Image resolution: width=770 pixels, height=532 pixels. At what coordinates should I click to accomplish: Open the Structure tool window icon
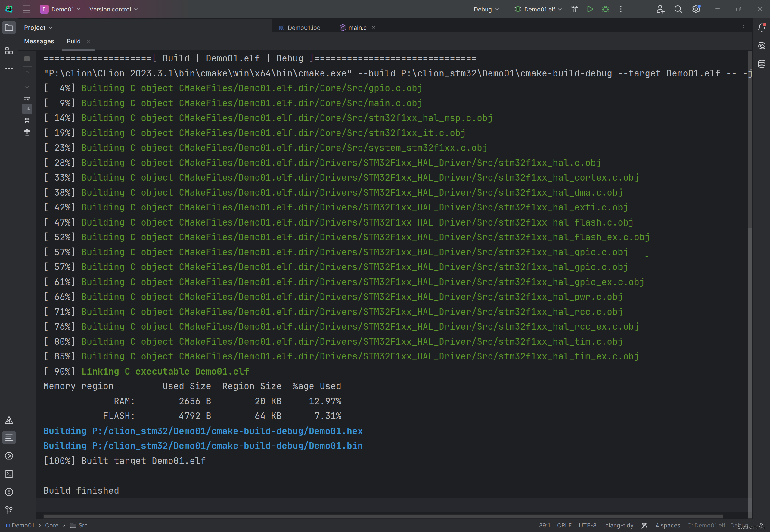click(x=9, y=51)
